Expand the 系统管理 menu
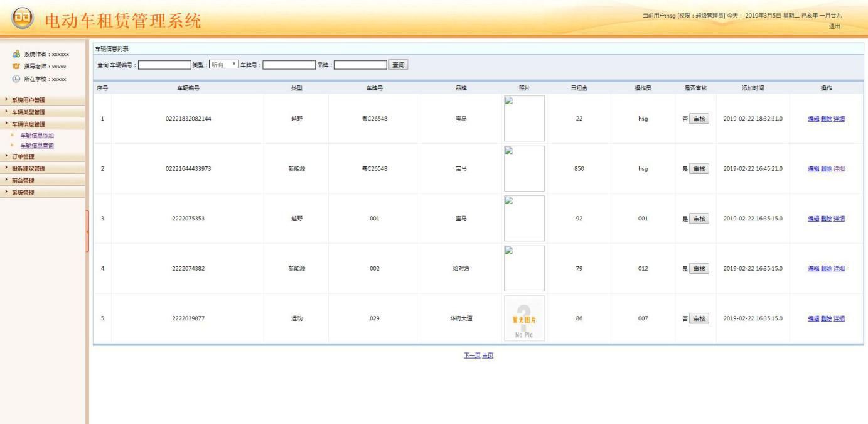Image resolution: width=868 pixels, height=424 pixels. tap(42, 192)
